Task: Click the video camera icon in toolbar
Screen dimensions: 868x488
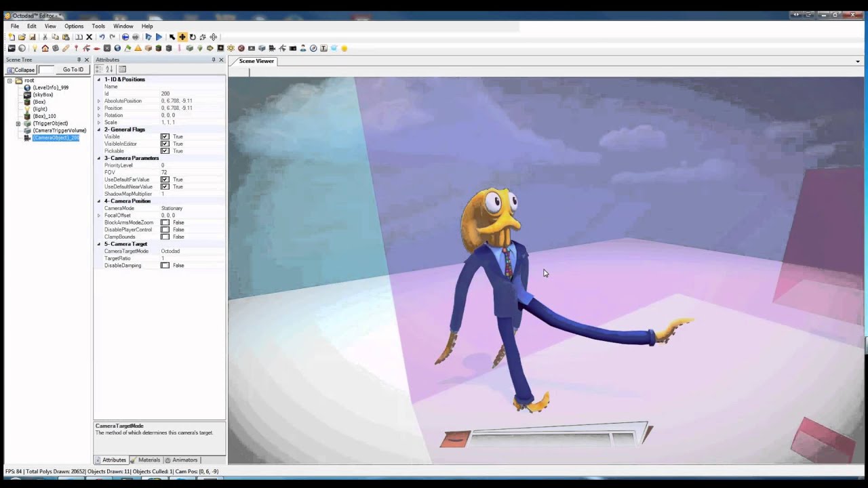Action: (x=272, y=48)
